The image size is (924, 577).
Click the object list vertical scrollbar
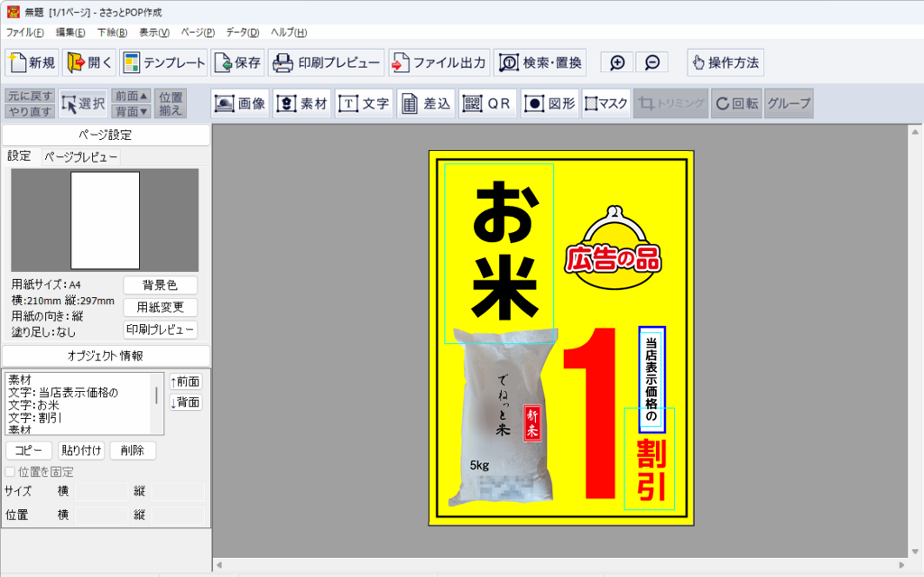pyautogui.click(x=157, y=397)
